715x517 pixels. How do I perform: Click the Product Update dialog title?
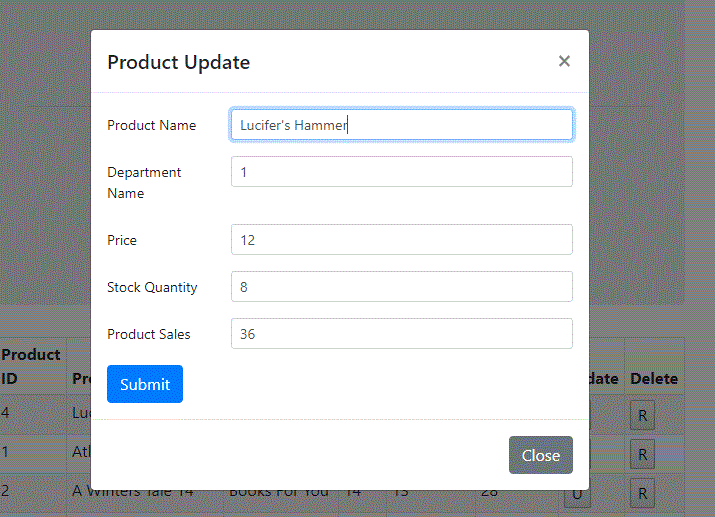tap(179, 62)
